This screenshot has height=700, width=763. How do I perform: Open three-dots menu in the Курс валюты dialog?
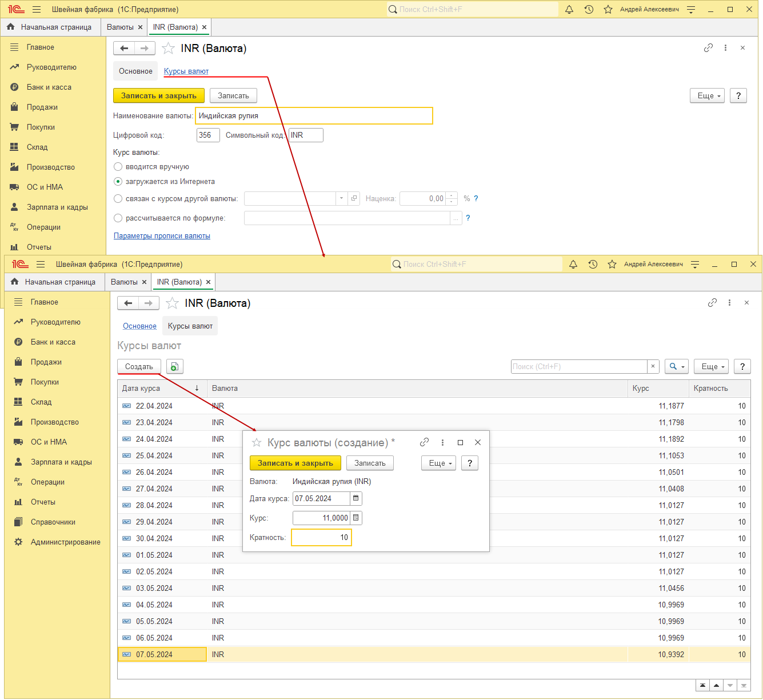[442, 442]
